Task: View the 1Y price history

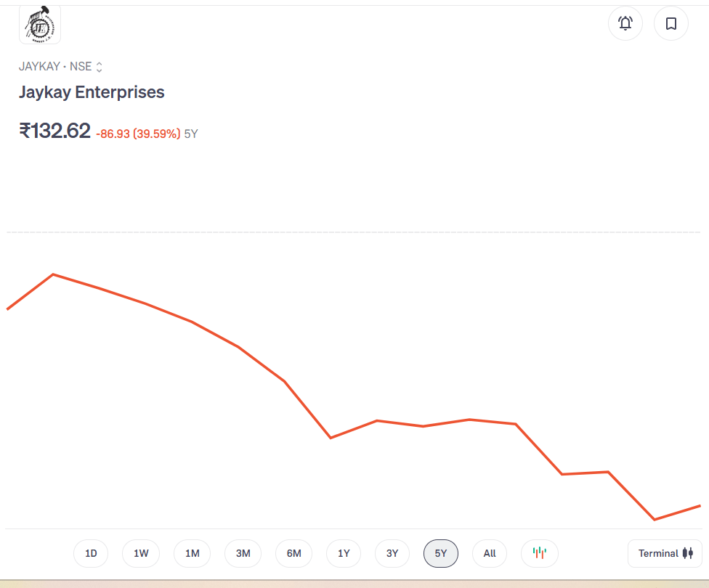Action: tap(344, 553)
